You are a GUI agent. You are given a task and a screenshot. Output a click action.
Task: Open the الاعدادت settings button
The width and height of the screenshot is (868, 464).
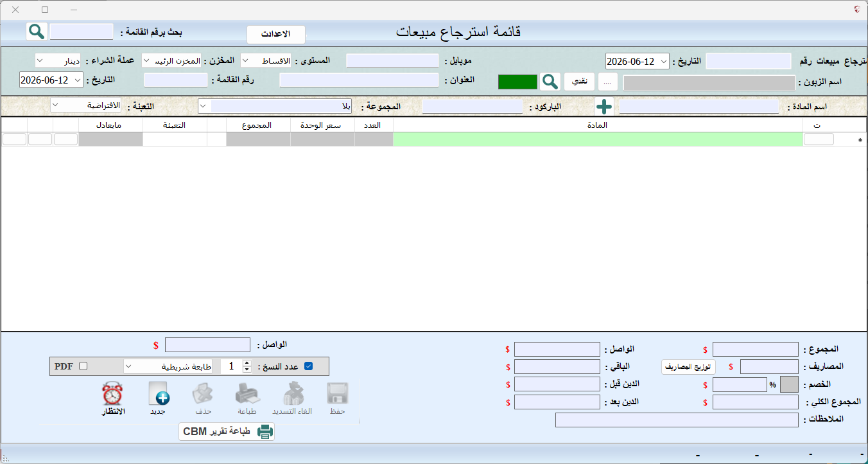[x=276, y=34]
